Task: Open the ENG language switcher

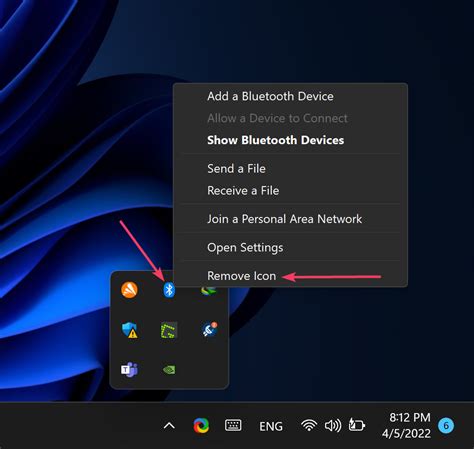Action: [x=271, y=426]
